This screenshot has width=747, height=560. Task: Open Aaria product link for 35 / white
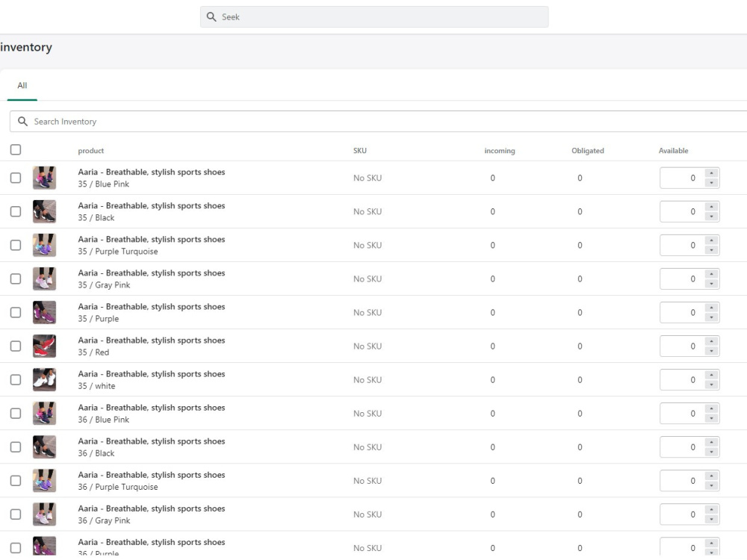click(x=152, y=374)
